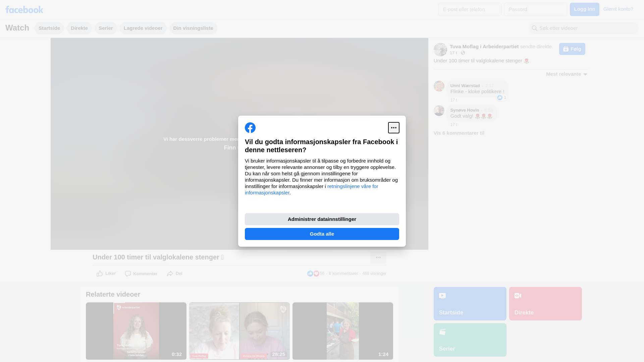Click the Del share arrow icon
Image resolution: width=644 pixels, height=362 pixels.
(x=170, y=274)
